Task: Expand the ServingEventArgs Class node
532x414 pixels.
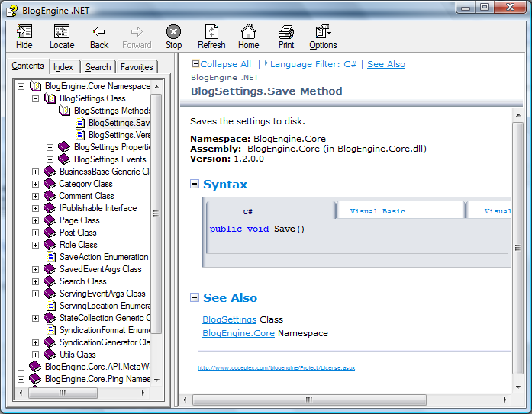Action: pos(35,294)
